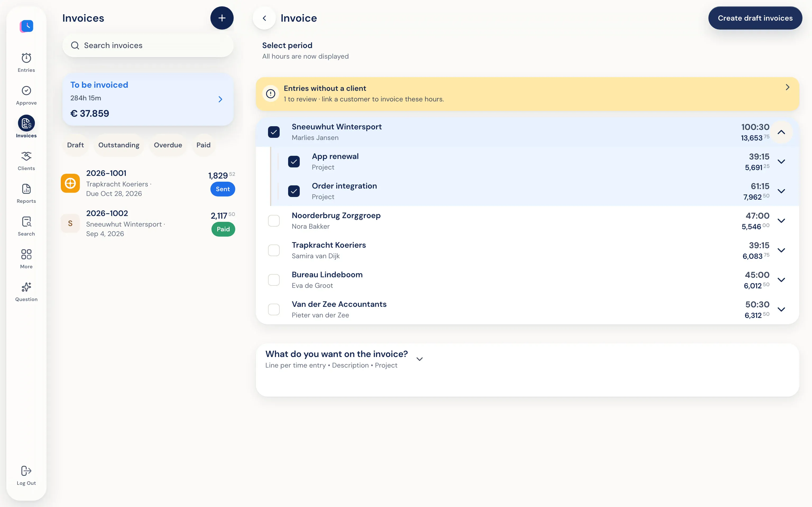The image size is (812, 507).
Task: Switch to the Overdue filter tab
Action: (x=168, y=145)
